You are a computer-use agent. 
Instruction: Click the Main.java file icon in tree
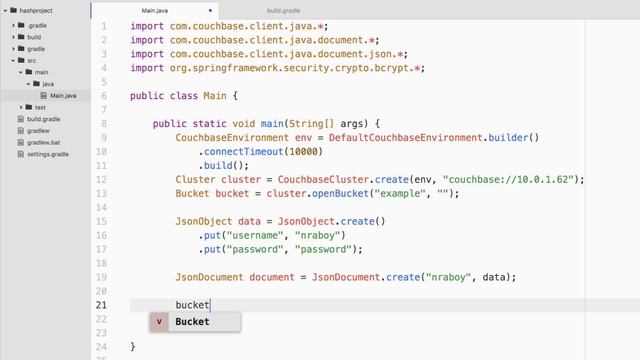click(44, 96)
